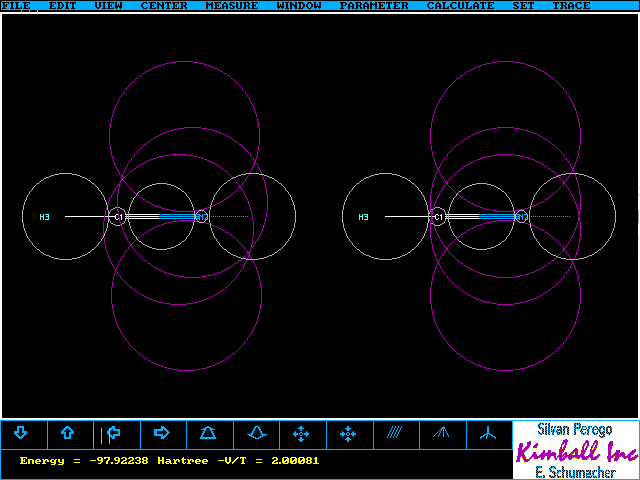Open the TRACE menu

(571, 6)
